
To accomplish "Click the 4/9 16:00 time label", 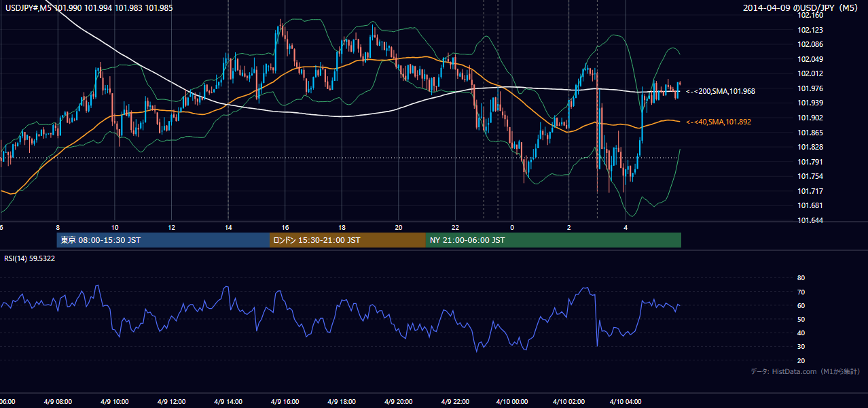I will (285, 401).
